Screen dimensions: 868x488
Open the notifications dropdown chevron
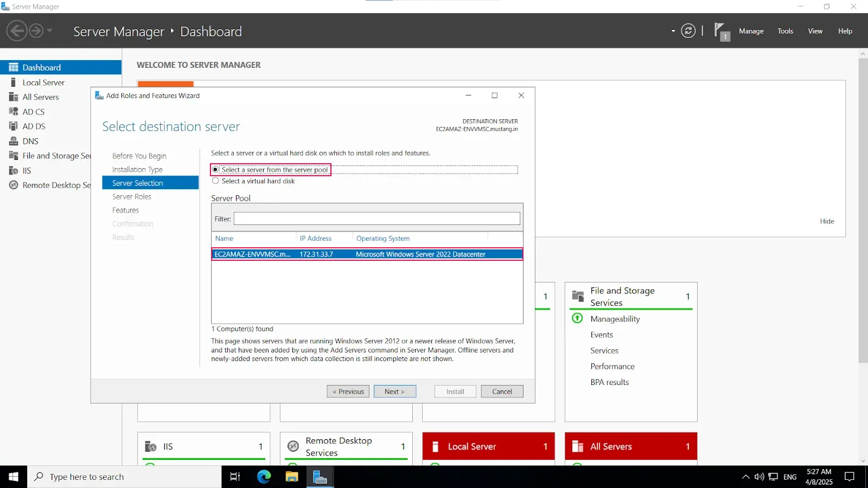[673, 31]
